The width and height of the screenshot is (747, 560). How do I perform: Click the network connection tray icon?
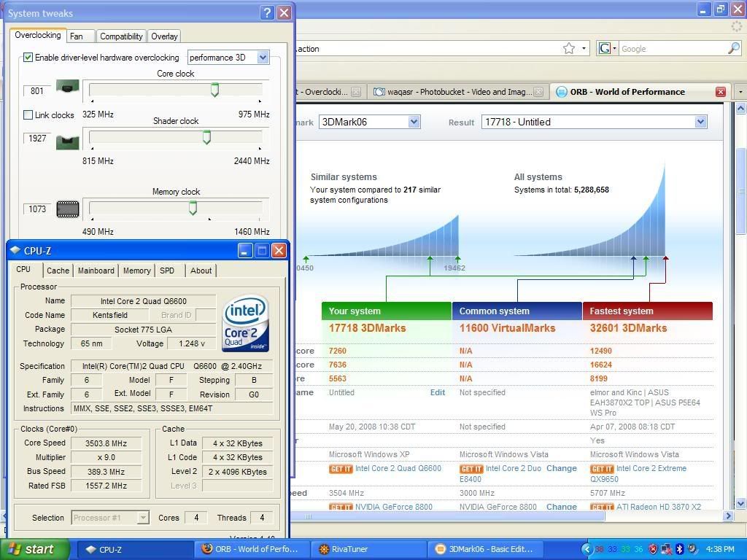(x=666, y=550)
